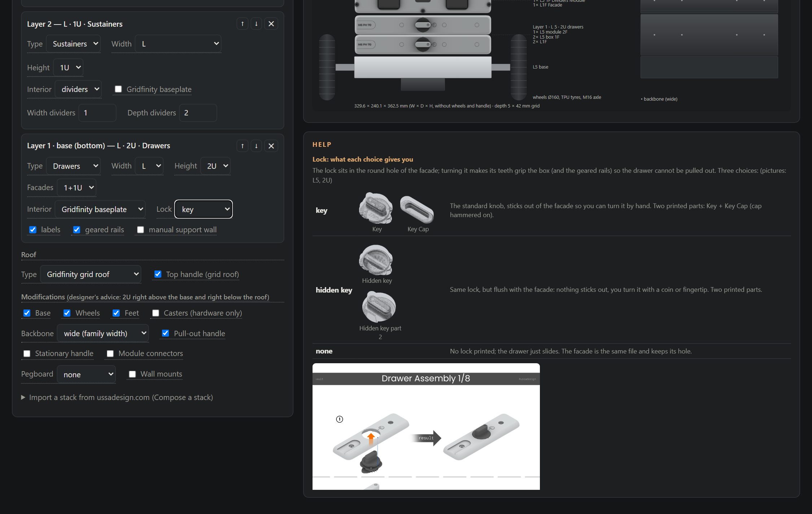The height and width of the screenshot is (514, 812).
Task: Open Layer 1 Height 2U dropdown
Action: click(215, 166)
